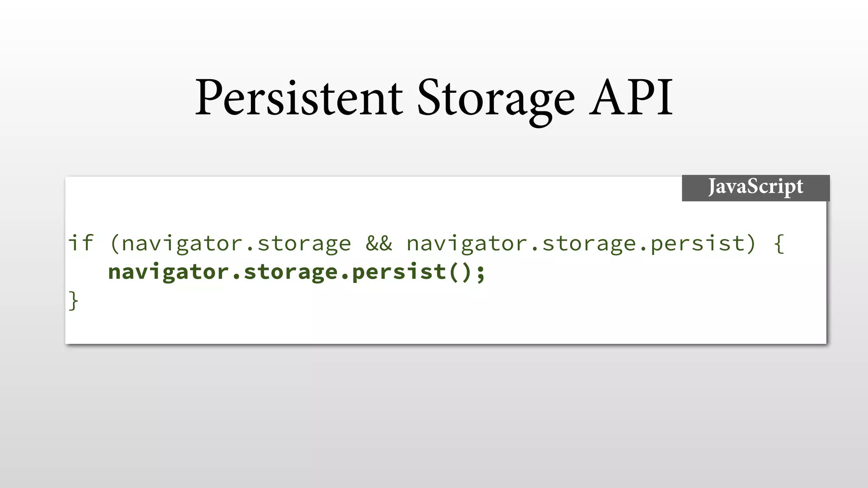868x488 pixels.
Task: Click the "&&" operator in the code
Action: pos(379,244)
